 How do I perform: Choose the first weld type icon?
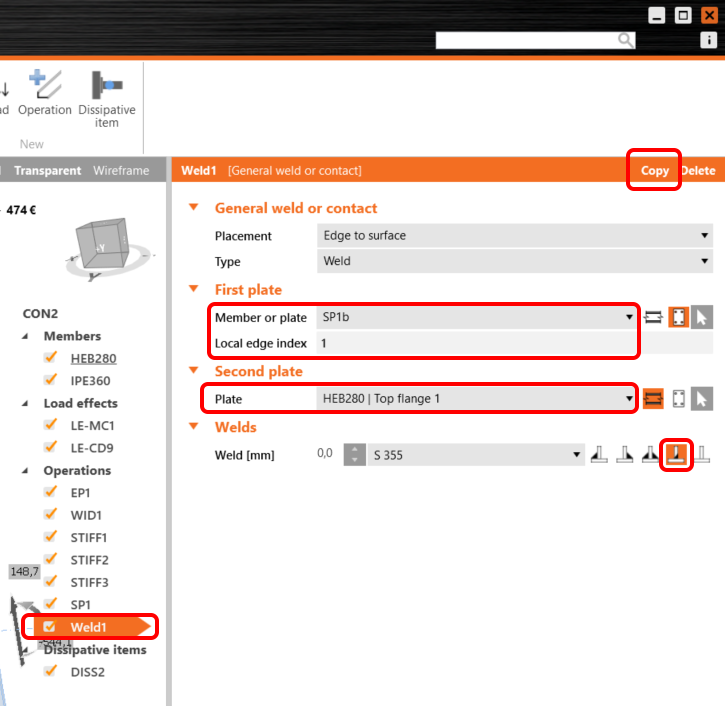(599, 454)
